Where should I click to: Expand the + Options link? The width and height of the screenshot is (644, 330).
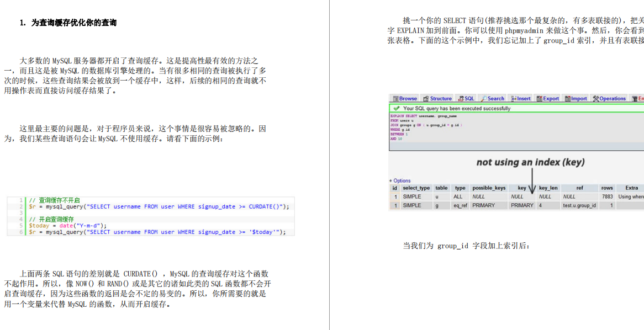point(400,180)
